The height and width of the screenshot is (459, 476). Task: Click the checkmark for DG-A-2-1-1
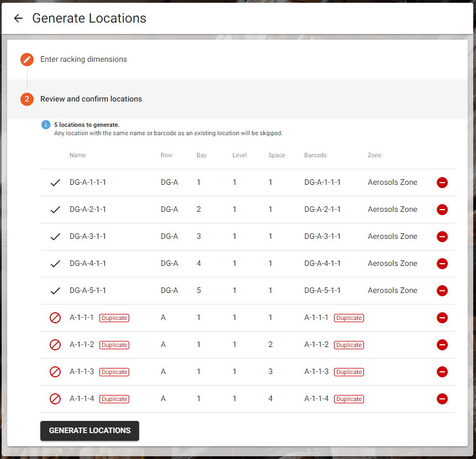click(55, 210)
